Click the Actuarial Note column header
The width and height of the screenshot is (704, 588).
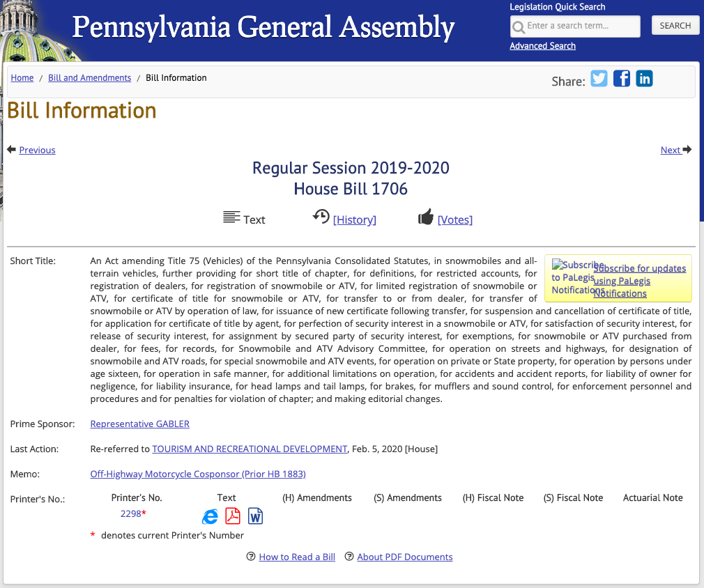tap(653, 497)
